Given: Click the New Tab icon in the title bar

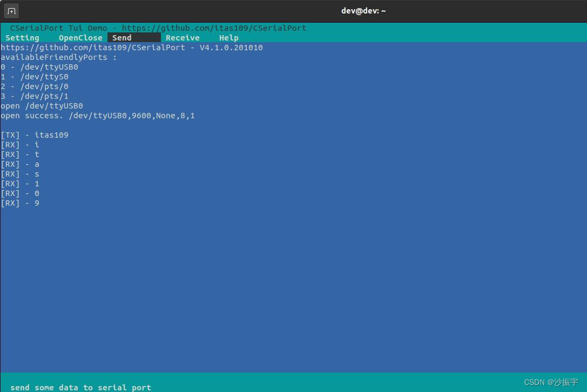Looking at the screenshot, I should (x=11, y=11).
